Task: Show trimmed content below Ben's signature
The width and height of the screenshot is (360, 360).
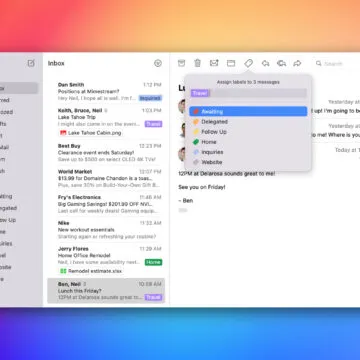Action: pos(183,210)
